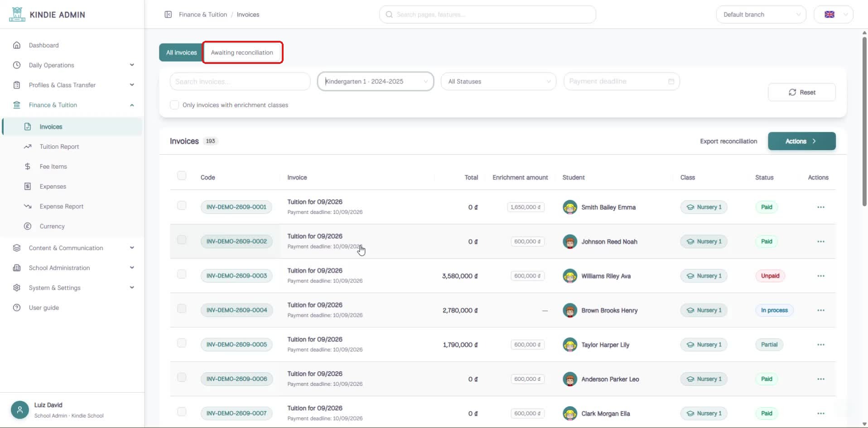The image size is (868, 428).
Task: Check the row of Williams Riley Ava
Action: tap(182, 274)
